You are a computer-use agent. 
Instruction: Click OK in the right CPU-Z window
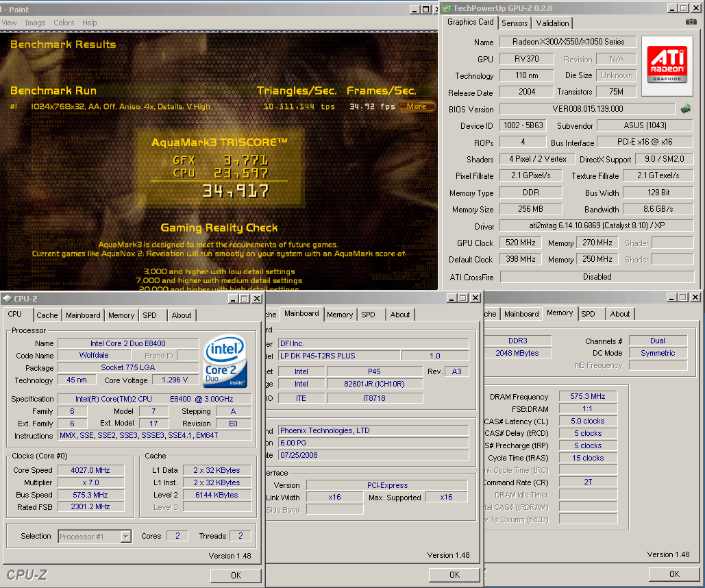point(674,574)
